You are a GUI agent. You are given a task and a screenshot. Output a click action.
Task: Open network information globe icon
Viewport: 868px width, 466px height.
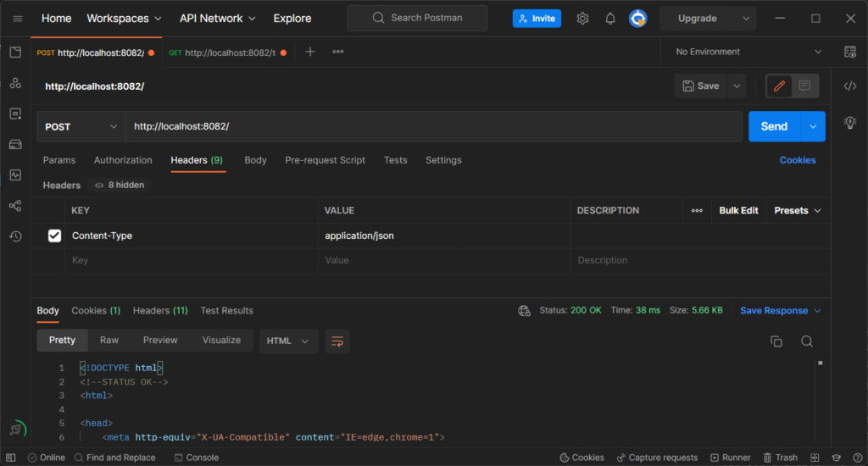tap(524, 310)
